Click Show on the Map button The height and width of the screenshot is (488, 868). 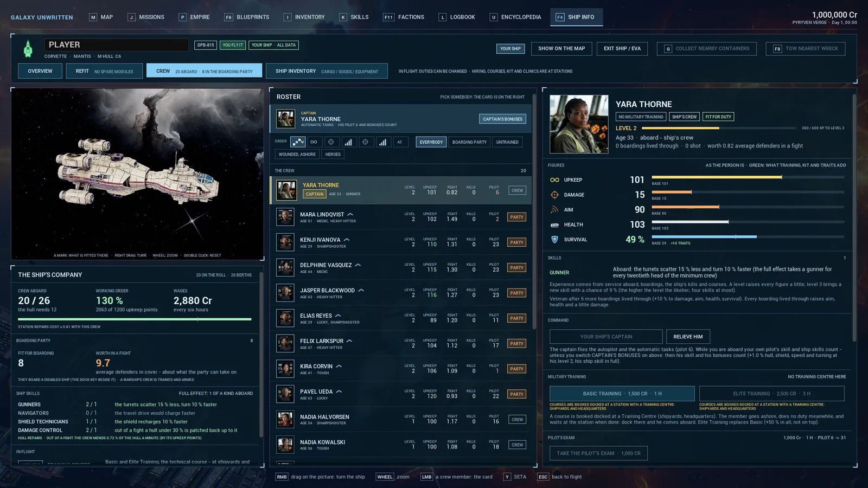561,49
